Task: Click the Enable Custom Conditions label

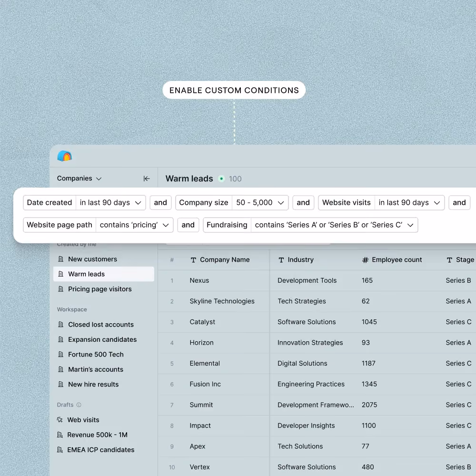Action: (234, 90)
